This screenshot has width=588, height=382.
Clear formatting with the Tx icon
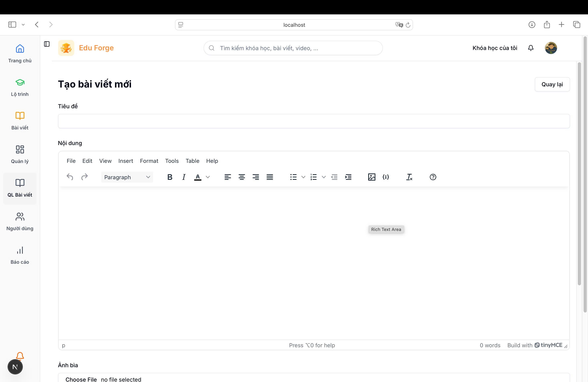click(409, 177)
